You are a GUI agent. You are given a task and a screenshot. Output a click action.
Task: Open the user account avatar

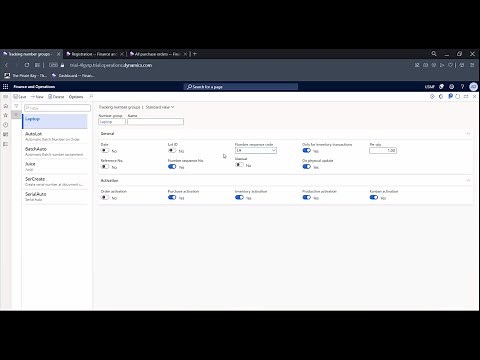point(473,87)
